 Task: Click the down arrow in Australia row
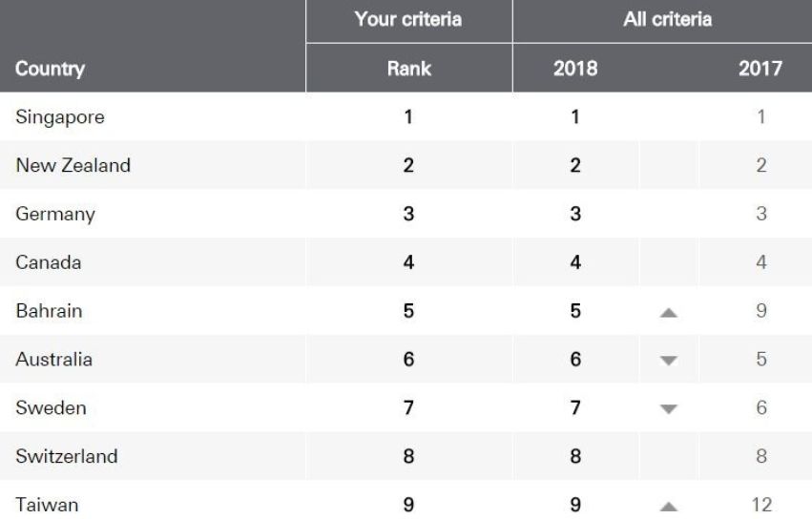[x=669, y=361]
